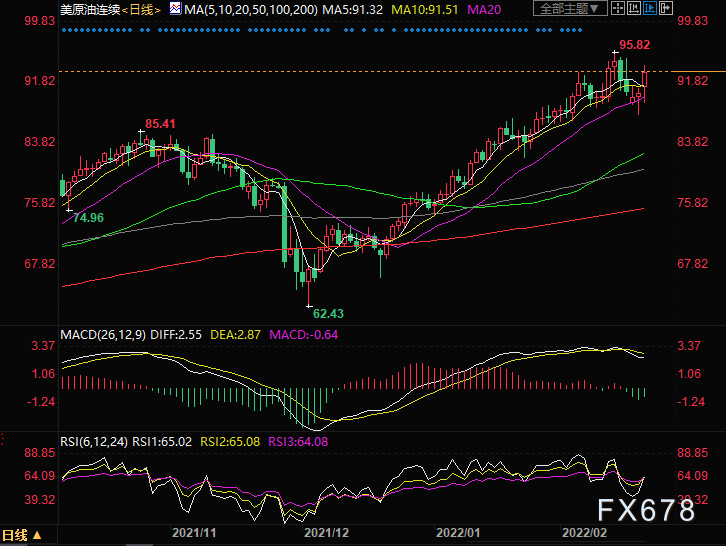726x546 pixels.
Task: Click the DIFF:2.55 value
Action: click(176, 335)
